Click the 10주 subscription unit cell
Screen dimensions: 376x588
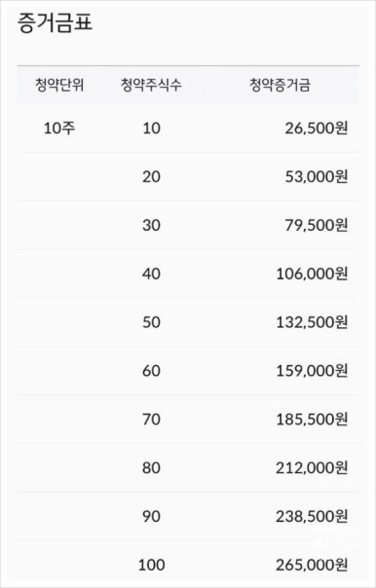point(59,129)
